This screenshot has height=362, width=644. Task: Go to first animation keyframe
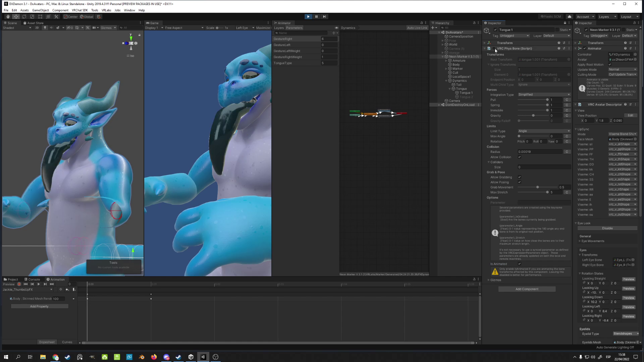(x=25, y=284)
